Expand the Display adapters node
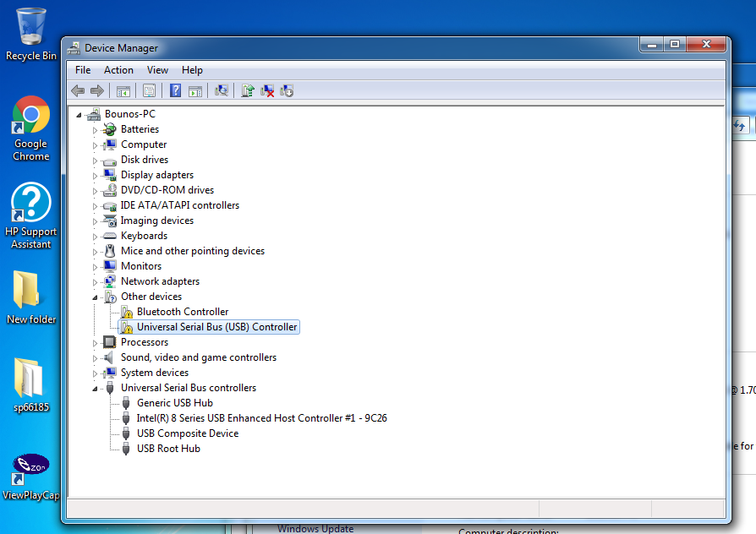 (96, 176)
